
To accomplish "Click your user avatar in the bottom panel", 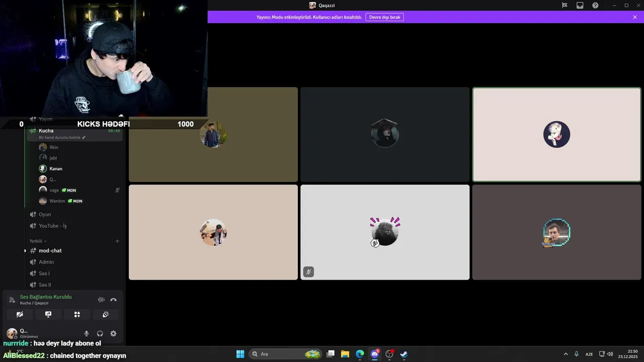I will click(x=12, y=333).
